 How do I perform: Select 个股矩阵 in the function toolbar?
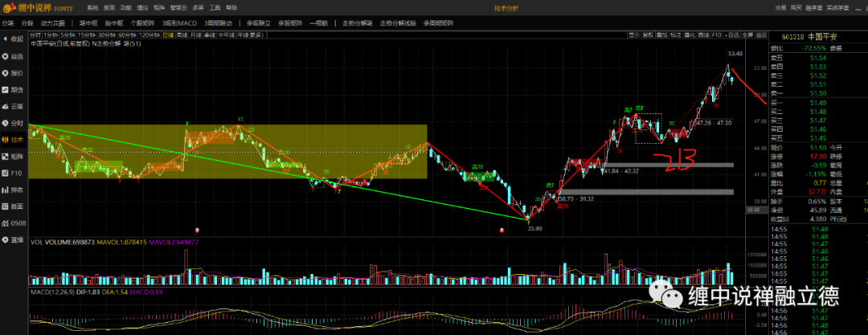pos(143,23)
